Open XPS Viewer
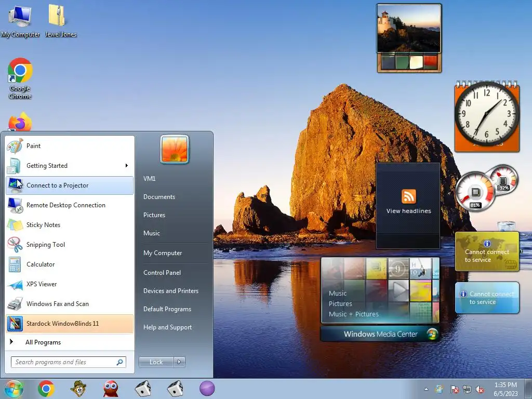Image resolution: width=532 pixels, height=399 pixels. tap(70, 284)
